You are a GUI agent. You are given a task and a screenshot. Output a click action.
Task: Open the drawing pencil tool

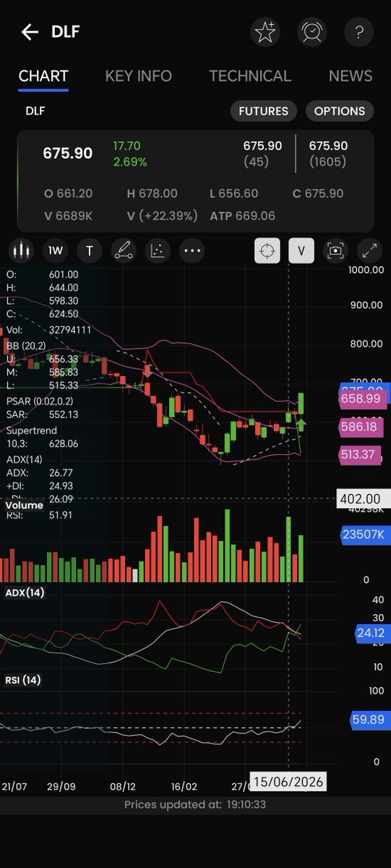coord(124,251)
